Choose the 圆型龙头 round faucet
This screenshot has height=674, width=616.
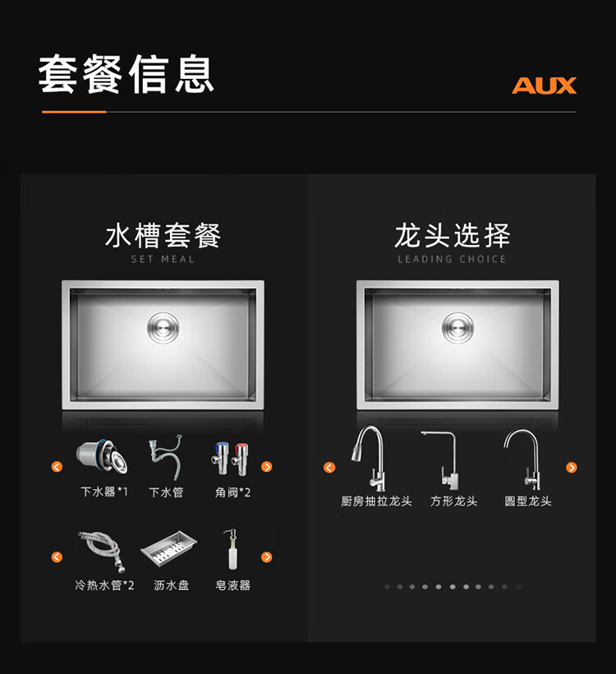click(522, 459)
